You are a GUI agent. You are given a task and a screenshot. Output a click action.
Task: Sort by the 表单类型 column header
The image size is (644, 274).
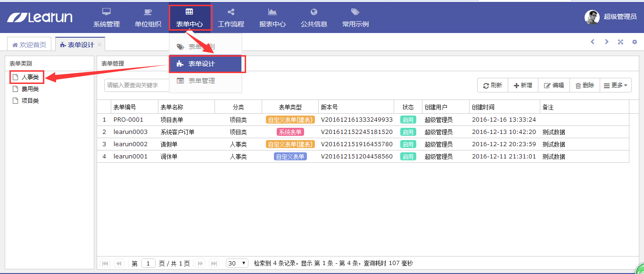[290, 108]
